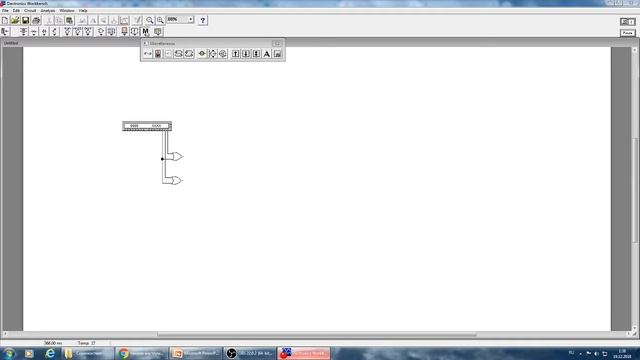Viewport: 640px width, 360px height.
Task: Open the Window menu
Action: pos(67,11)
